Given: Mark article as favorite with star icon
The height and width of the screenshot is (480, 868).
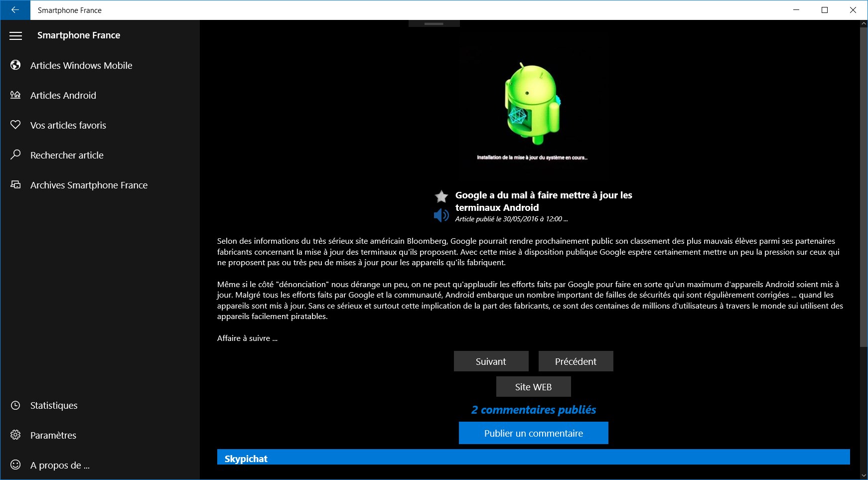Looking at the screenshot, I should click(x=441, y=196).
